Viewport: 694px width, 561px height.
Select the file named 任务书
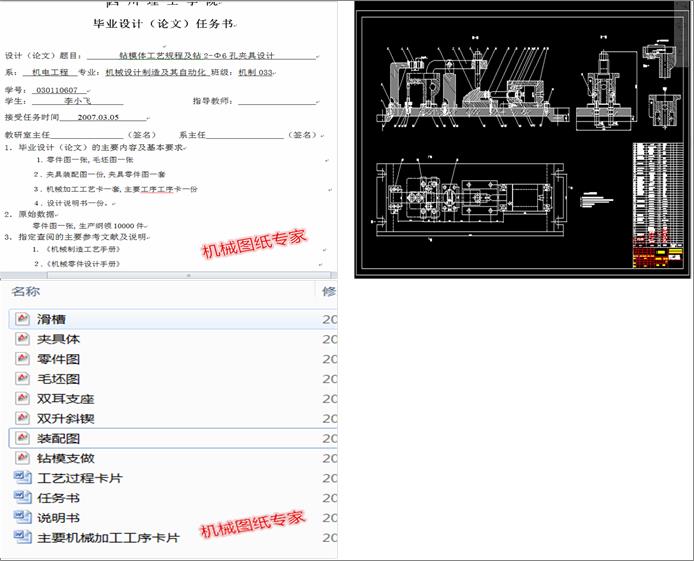click(58, 498)
